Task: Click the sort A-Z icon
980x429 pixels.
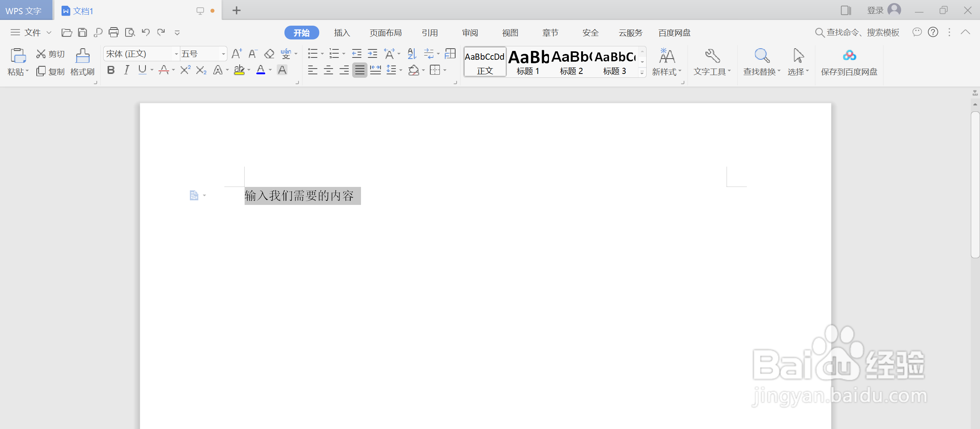Action: tap(412, 54)
